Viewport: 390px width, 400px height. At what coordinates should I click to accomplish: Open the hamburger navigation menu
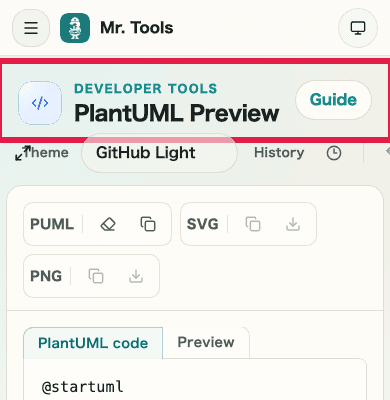31,28
